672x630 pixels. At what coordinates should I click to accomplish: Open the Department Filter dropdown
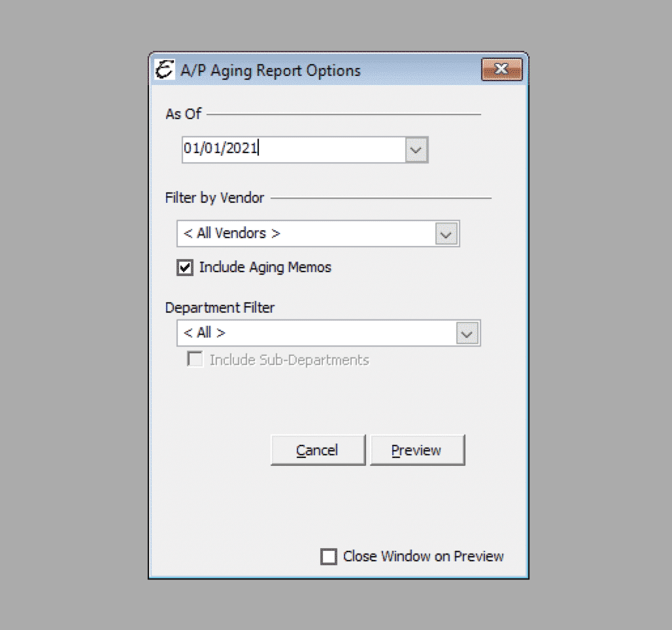pyautogui.click(x=467, y=333)
